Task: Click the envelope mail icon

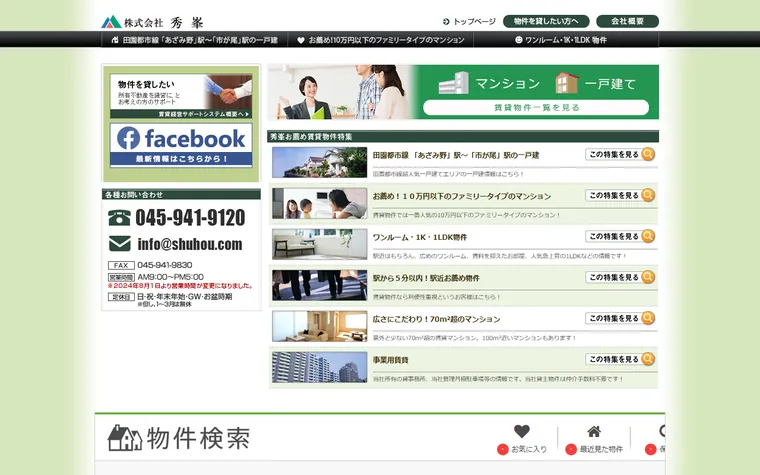Action: (120, 244)
